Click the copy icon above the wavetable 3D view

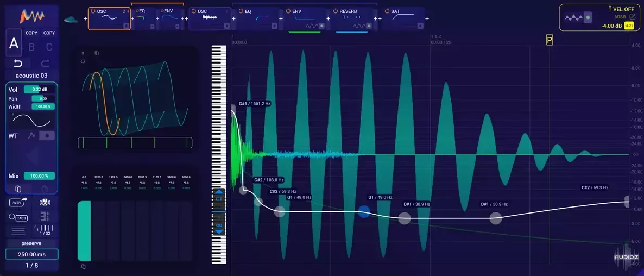click(97, 53)
